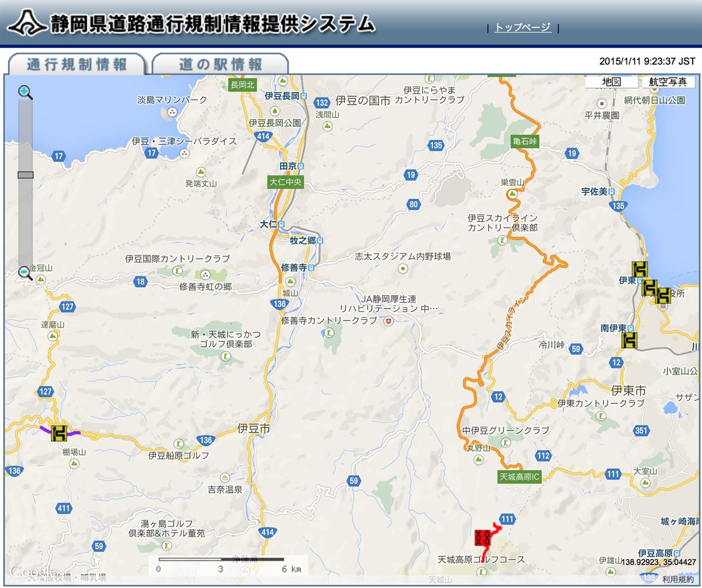
Task: Click the route 80 shield
Action: click(414, 204)
